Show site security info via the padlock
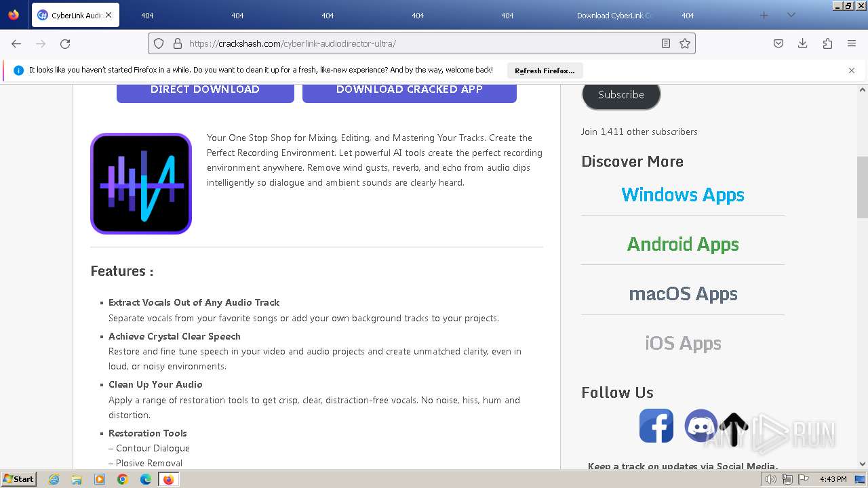The width and height of the screenshot is (868, 488). coord(178,43)
